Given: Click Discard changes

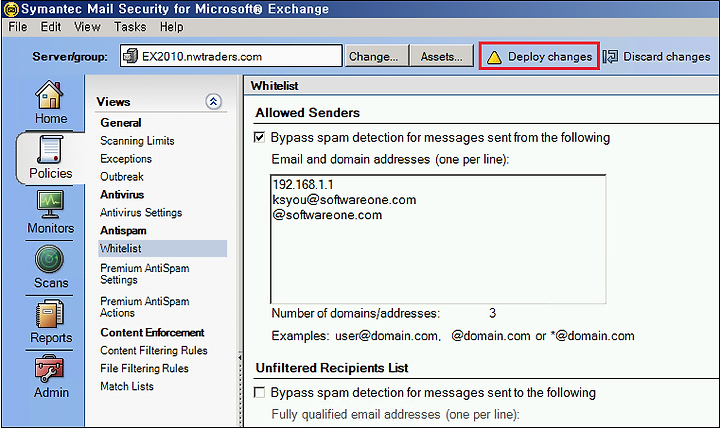Looking at the screenshot, I should [657, 56].
